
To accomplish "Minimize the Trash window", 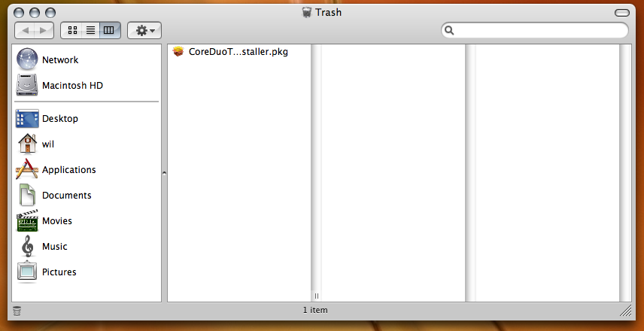I will click(35, 13).
